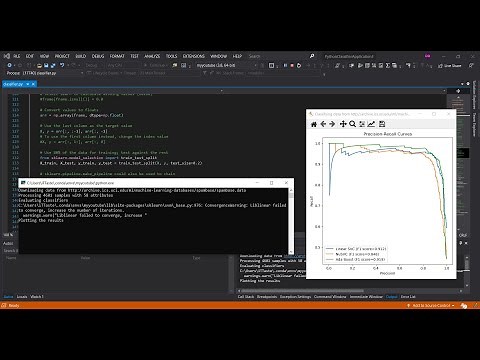The height and width of the screenshot is (360, 480).
Task: Click the Undo toolbar icon
Action: [62, 65]
